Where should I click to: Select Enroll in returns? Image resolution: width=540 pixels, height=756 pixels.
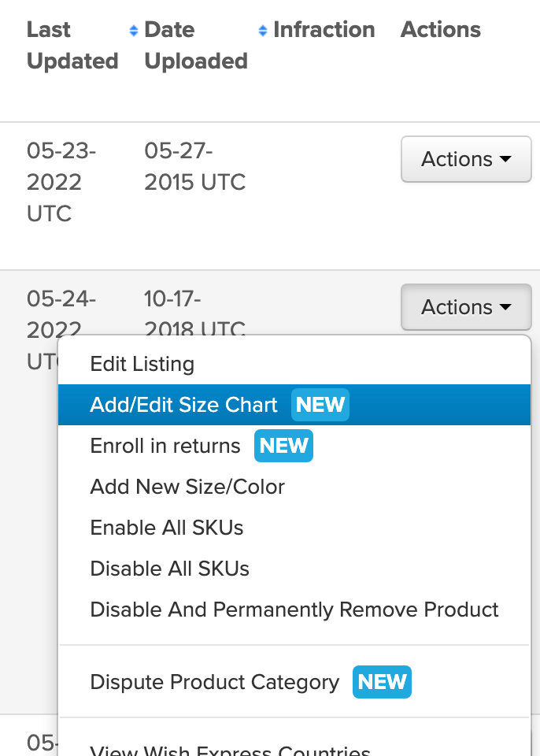[x=165, y=446]
